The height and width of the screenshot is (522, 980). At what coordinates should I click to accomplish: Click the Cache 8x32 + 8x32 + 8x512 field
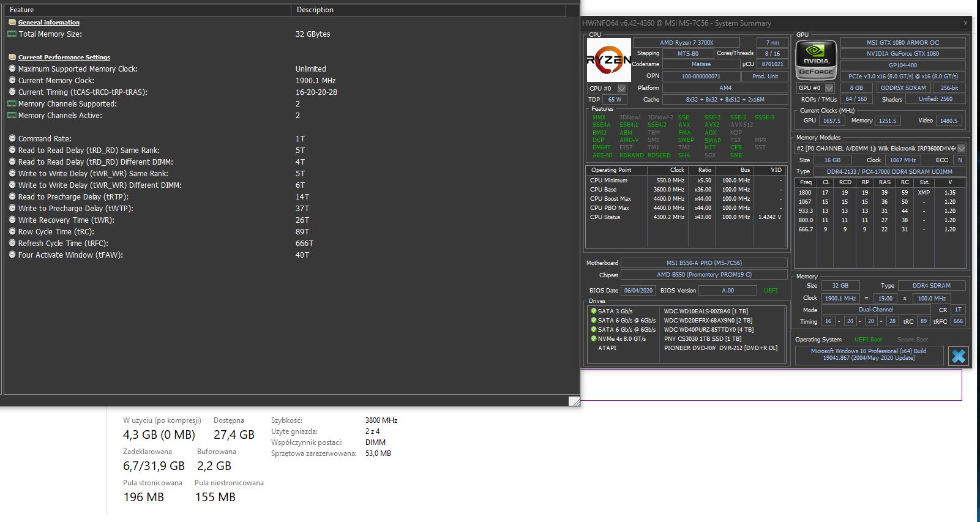pyautogui.click(x=725, y=99)
